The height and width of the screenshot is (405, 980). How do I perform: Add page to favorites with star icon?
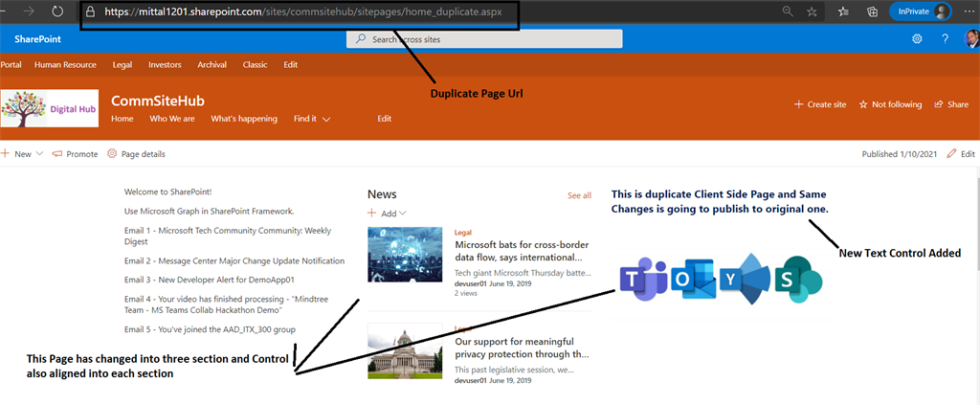coord(812,11)
